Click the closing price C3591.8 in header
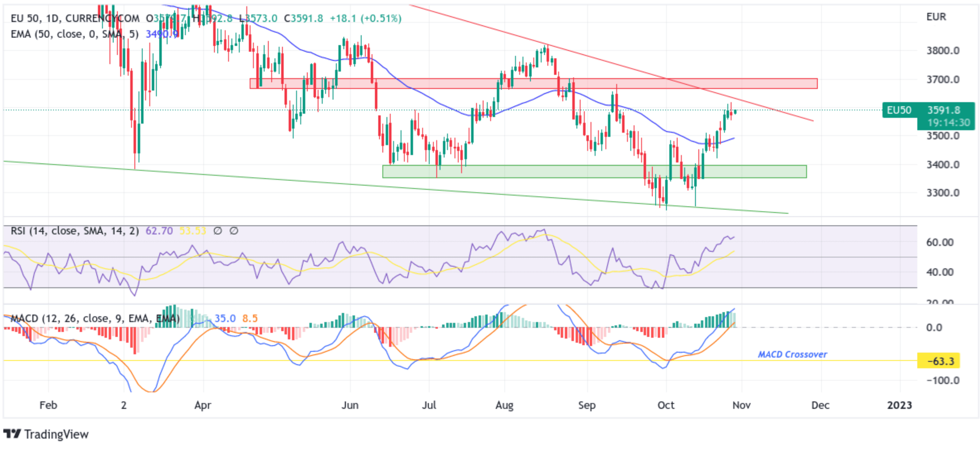The width and height of the screenshot is (980, 465). point(304,18)
